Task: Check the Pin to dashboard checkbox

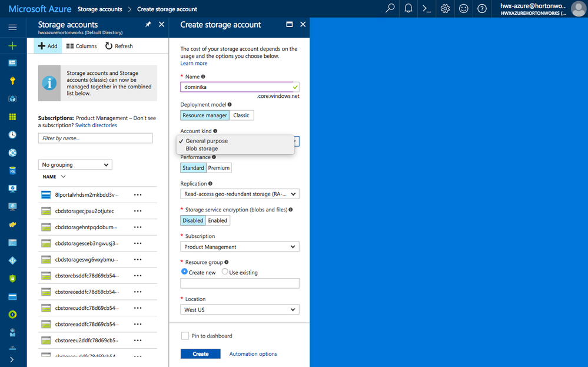Action: pos(185,336)
